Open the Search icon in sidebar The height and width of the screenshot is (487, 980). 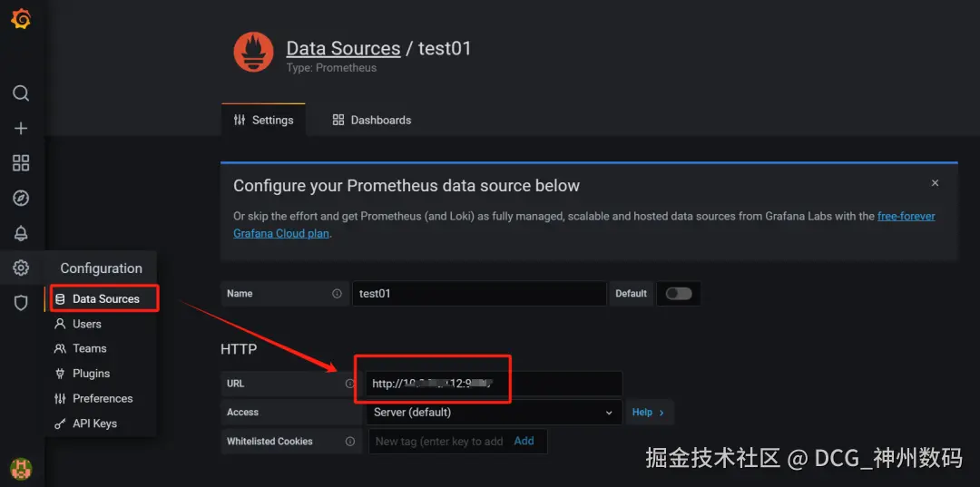(x=21, y=93)
